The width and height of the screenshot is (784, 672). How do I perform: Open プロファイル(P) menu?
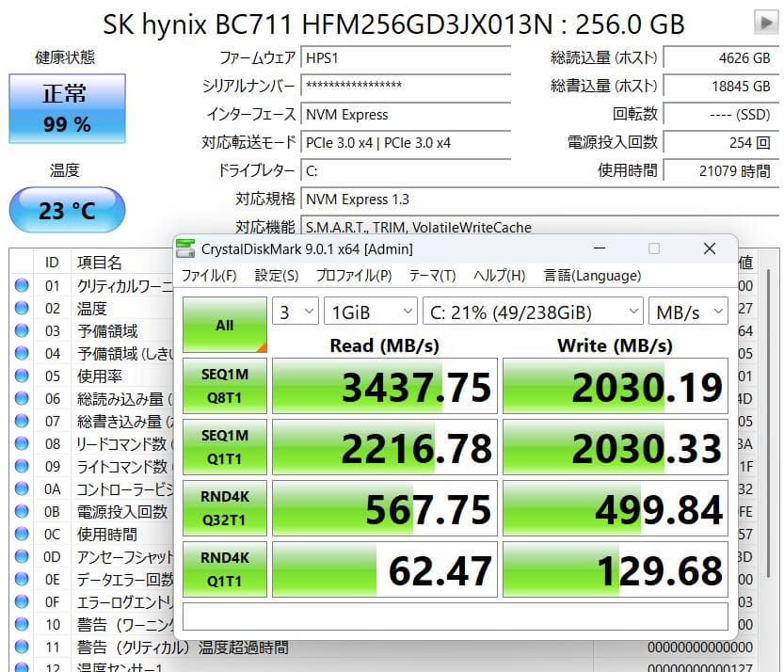(354, 276)
